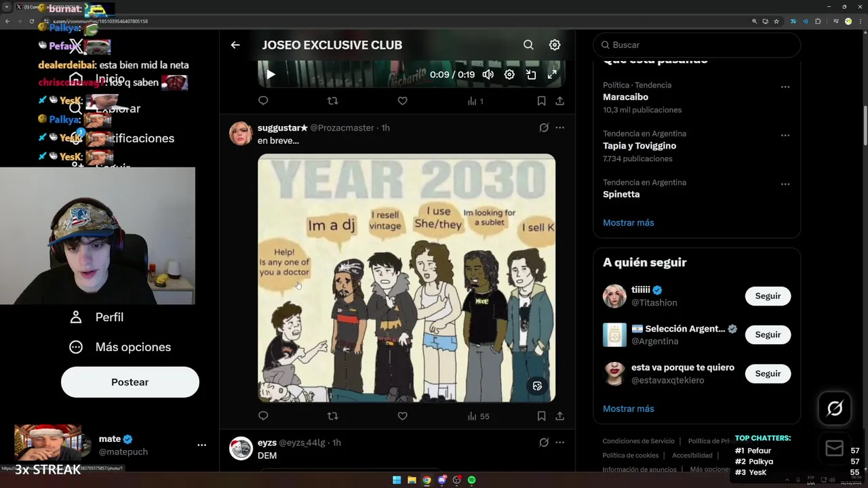More options for Maracaibo trend
The width and height of the screenshot is (868, 488).
point(785,87)
